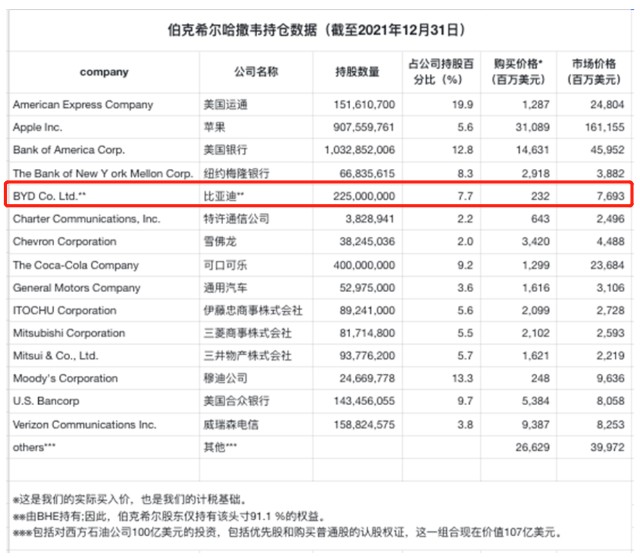Click the Apple Inc. row label
Screen dimensions: 640x558
click(x=38, y=127)
